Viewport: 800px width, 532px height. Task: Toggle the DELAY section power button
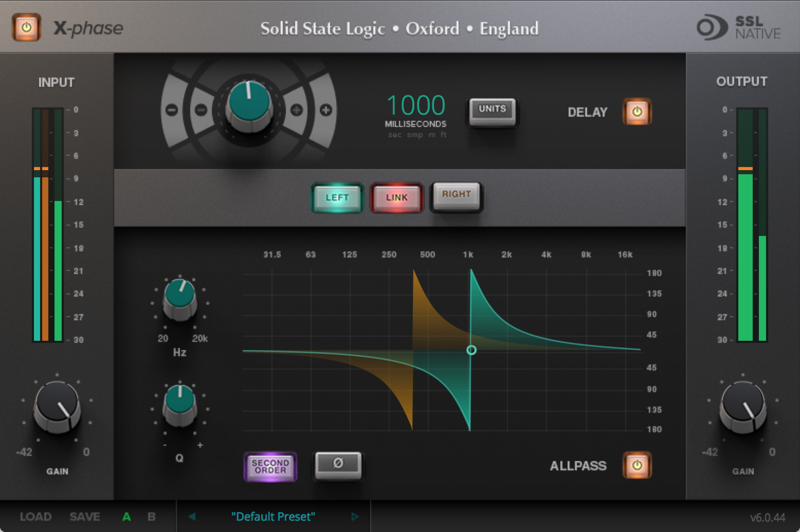pos(637,112)
